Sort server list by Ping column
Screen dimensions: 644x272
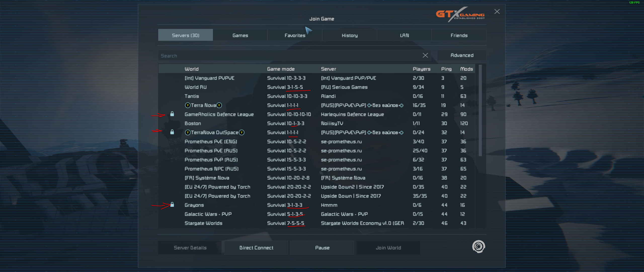[x=446, y=69]
